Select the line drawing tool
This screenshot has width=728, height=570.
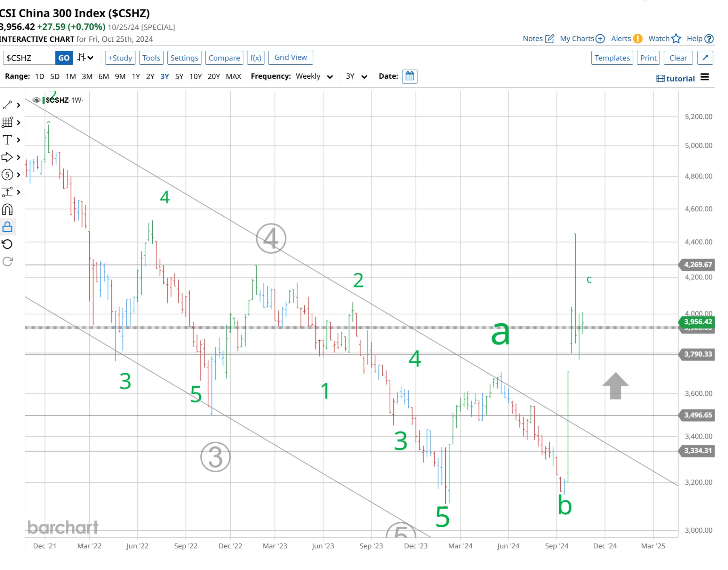[x=7, y=105]
